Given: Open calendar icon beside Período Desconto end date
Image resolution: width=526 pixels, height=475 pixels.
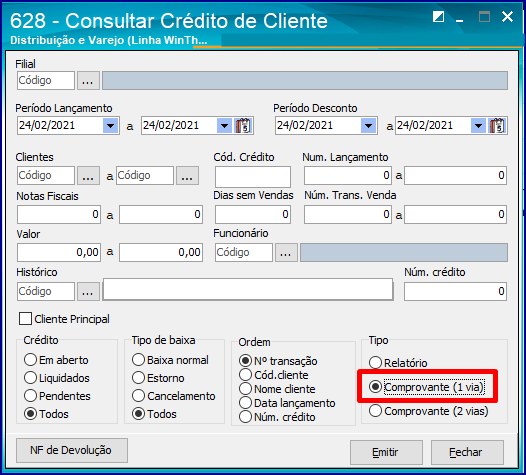Looking at the screenshot, I should point(497,126).
